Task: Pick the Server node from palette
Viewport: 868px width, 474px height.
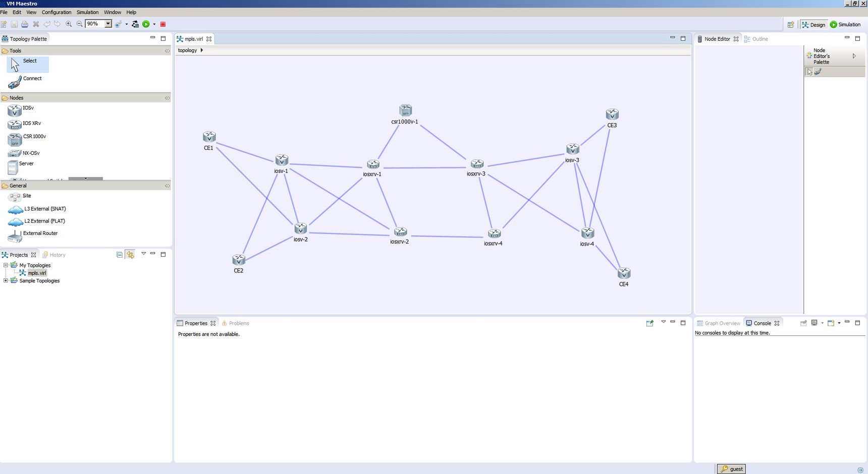Action: click(x=21, y=167)
